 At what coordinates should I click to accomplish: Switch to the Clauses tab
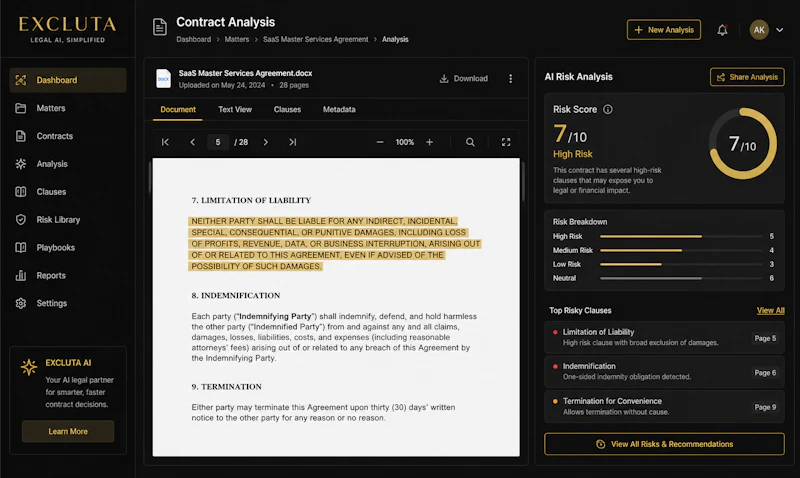coord(287,110)
